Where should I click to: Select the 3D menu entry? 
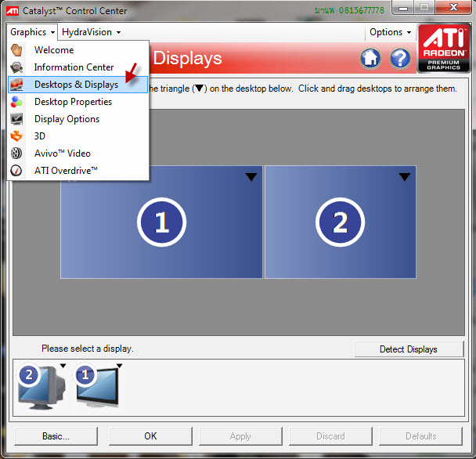point(78,136)
